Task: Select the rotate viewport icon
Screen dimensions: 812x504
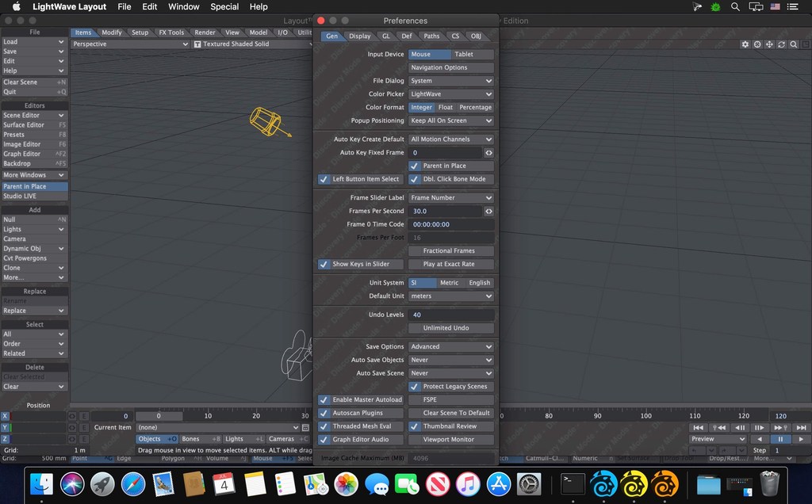Action: [x=781, y=44]
